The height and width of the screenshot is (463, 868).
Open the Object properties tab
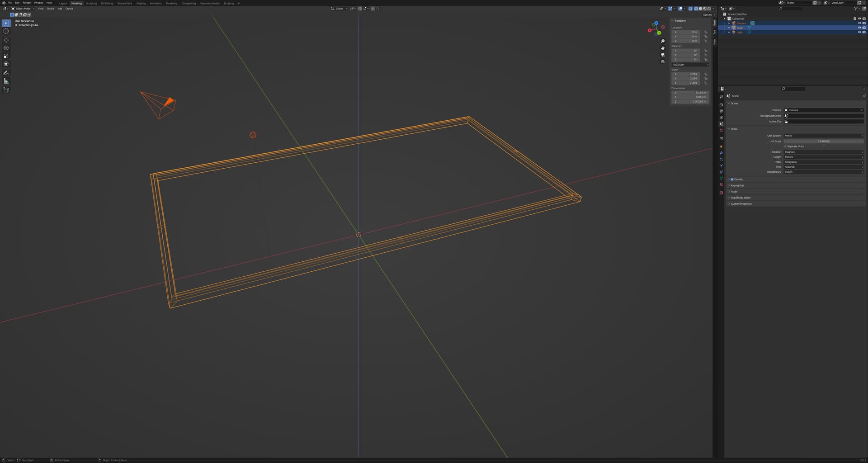click(721, 146)
